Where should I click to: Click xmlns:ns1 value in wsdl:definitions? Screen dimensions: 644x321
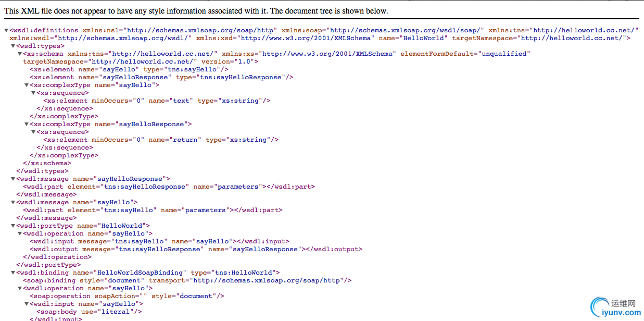200,30
